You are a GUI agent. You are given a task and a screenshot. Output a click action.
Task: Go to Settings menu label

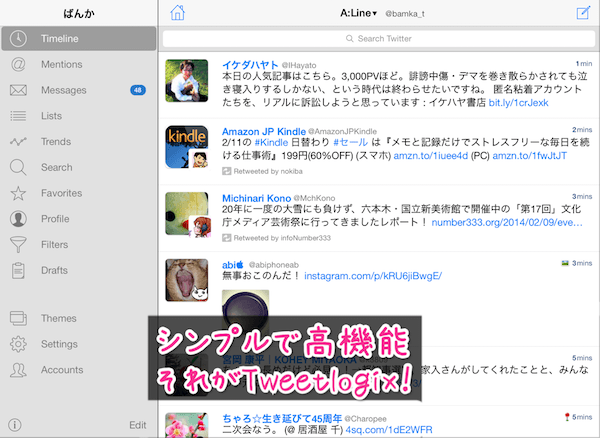click(59, 344)
